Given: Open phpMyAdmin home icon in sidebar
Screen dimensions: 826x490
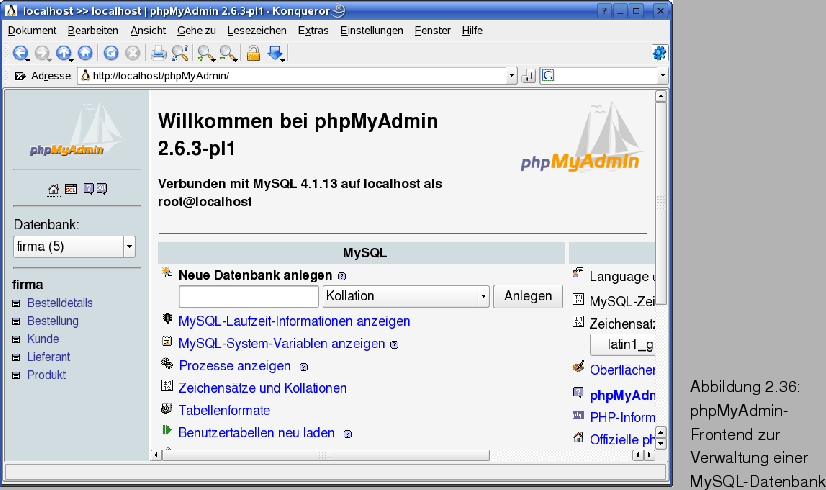Looking at the screenshot, I should [53, 189].
